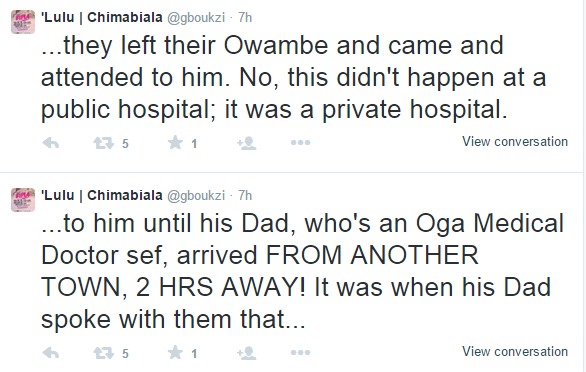Open more options on first tweet
Viewport: 586px width, 372px height.
click(300, 142)
